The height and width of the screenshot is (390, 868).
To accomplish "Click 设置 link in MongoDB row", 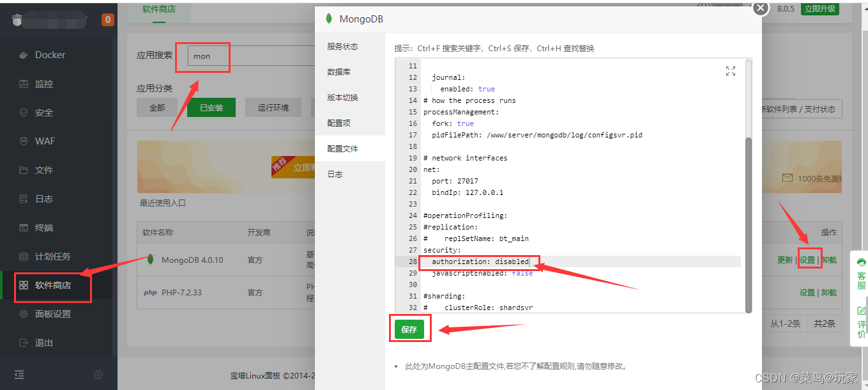I will pyautogui.click(x=807, y=260).
